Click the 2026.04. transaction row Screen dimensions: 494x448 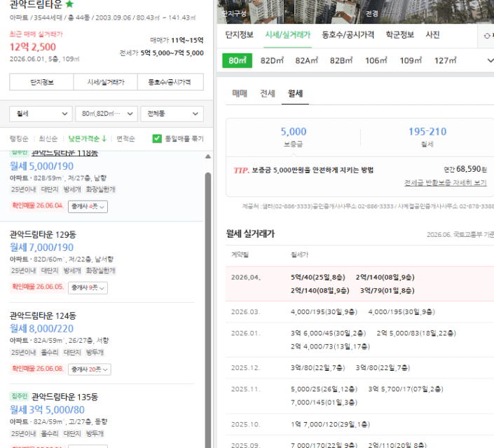359,284
